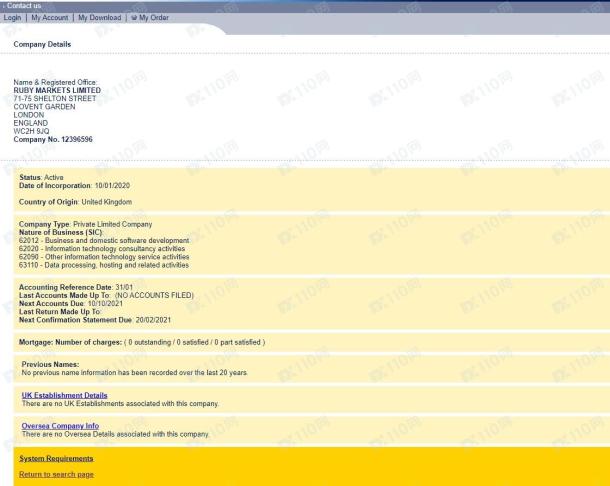
Task: Click Return to search page
Action: (56, 475)
